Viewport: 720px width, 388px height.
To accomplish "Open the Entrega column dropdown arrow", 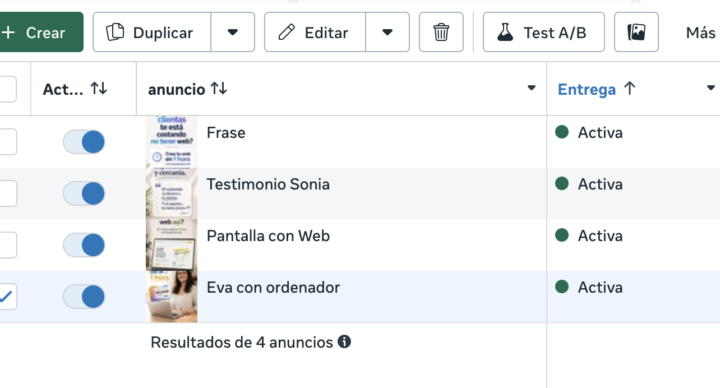I will pos(711,88).
